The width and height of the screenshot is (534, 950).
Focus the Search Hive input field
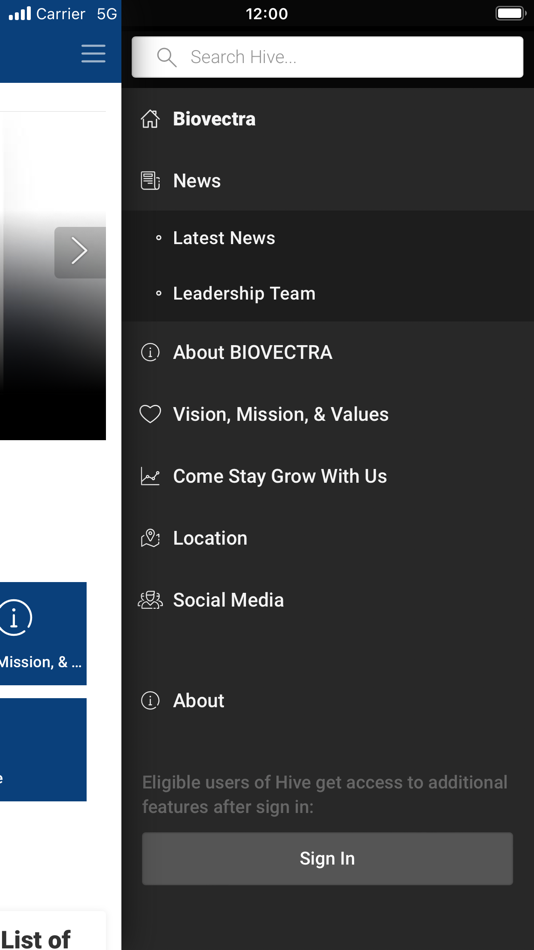pos(327,57)
